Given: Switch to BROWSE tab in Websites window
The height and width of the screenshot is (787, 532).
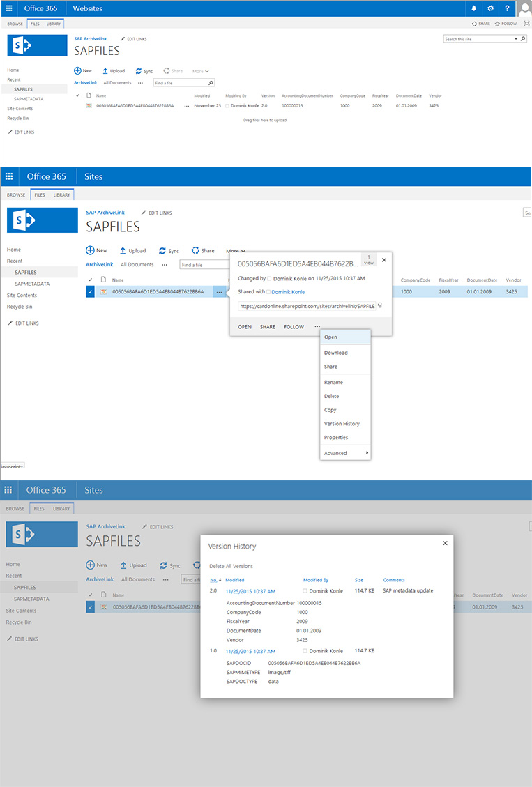Looking at the screenshot, I should coord(15,24).
